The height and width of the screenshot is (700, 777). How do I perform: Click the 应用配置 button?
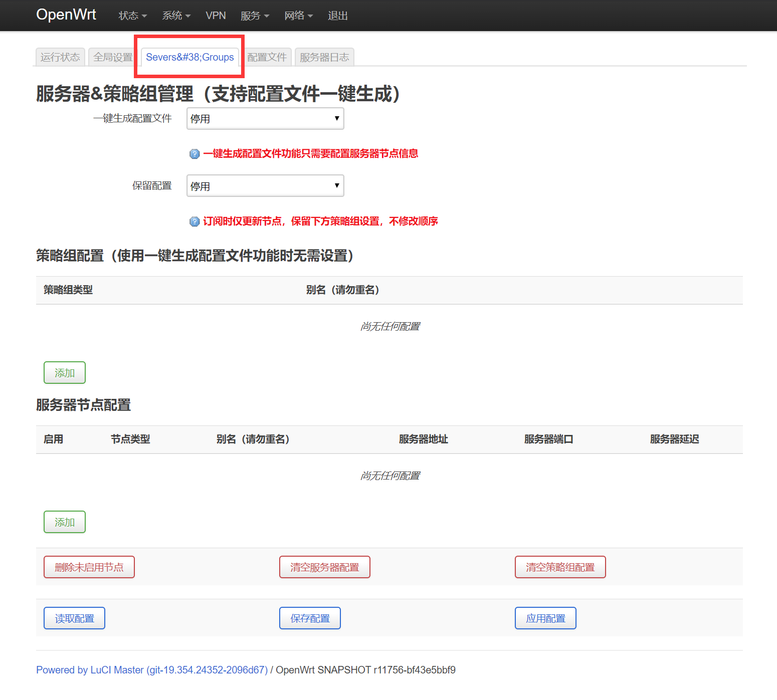pos(545,618)
